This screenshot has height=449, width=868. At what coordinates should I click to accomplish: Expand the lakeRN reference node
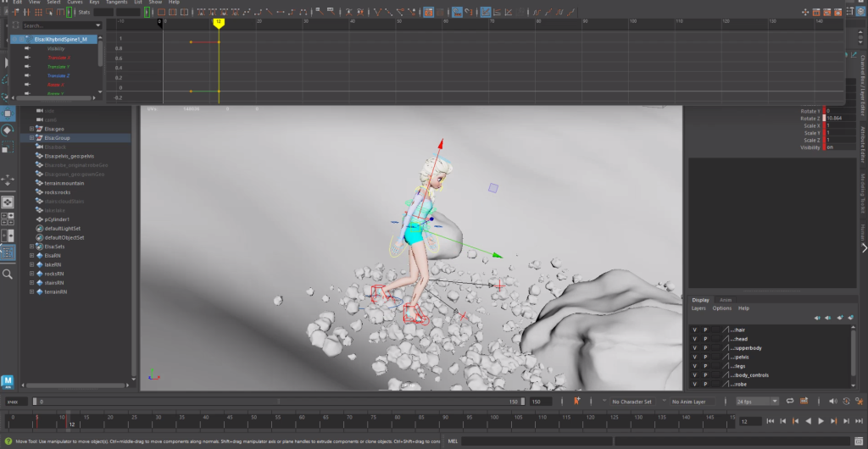point(31,265)
